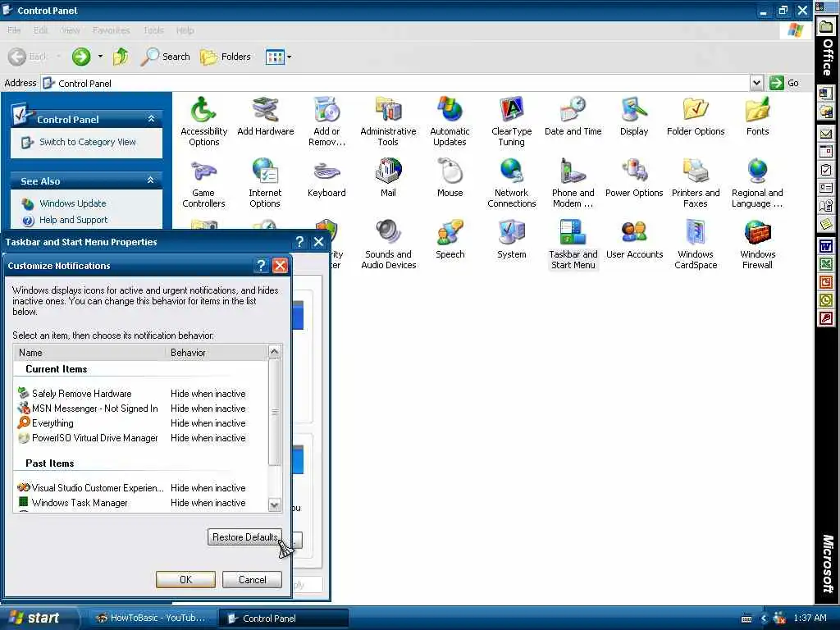Open the Fonts folder
840x630 pixels.
coord(757,116)
